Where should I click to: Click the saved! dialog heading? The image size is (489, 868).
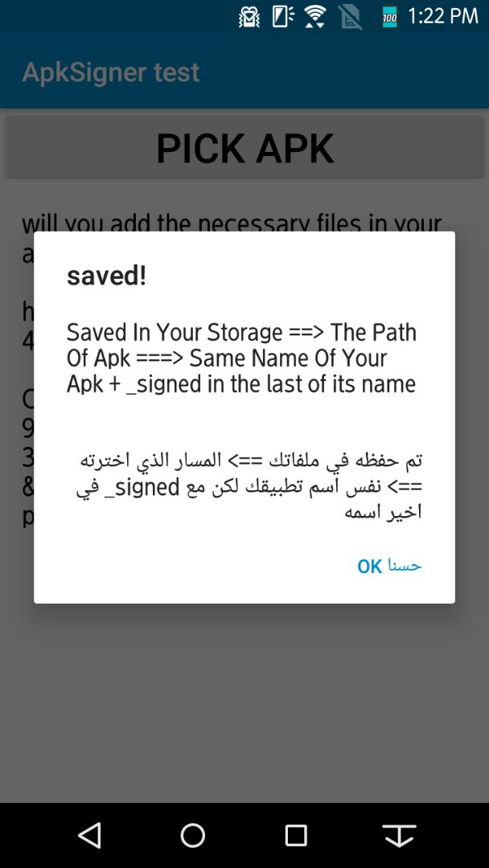pos(105,275)
